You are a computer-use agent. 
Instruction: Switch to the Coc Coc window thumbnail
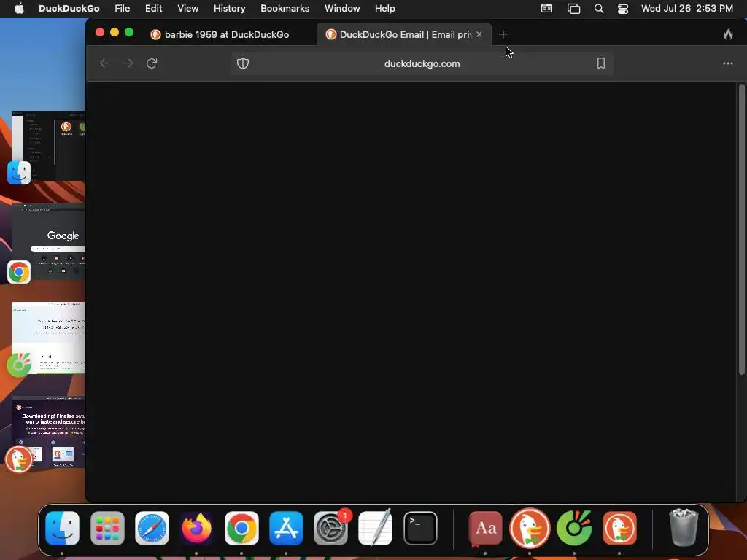pos(49,338)
